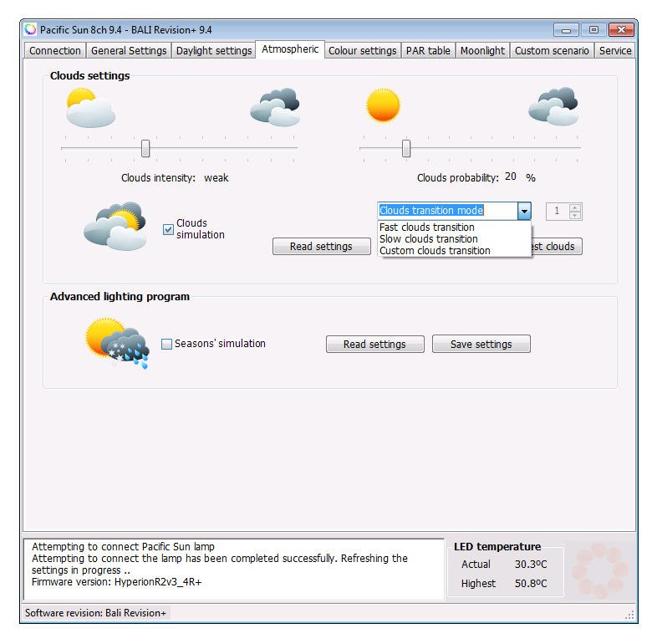Open the PAR table tab

pos(428,51)
